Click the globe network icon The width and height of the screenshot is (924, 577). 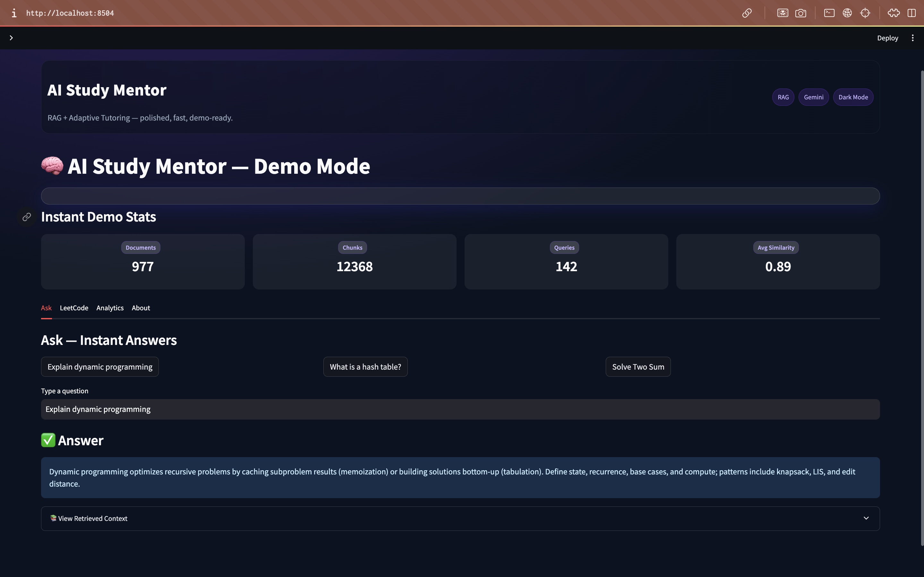coord(847,13)
